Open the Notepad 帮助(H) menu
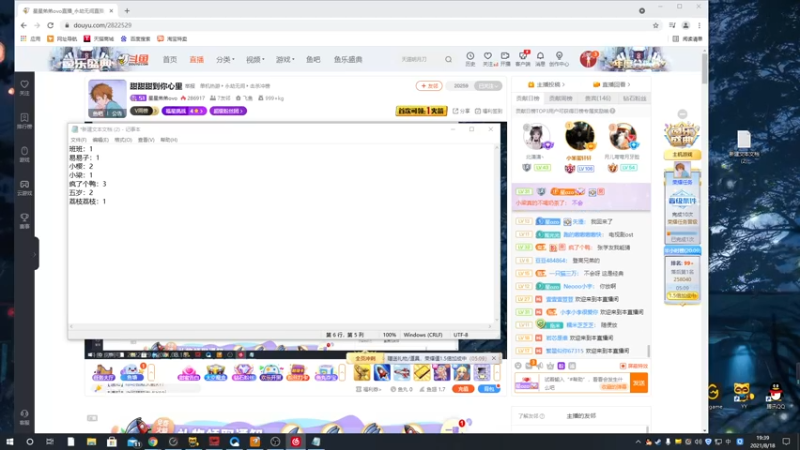800x450 pixels. [x=169, y=140]
